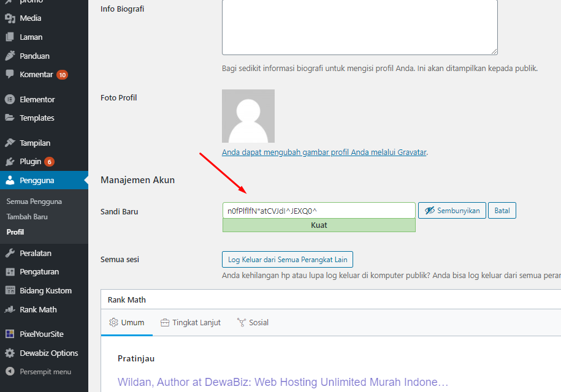Image resolution: width=561 pixels, height=392 pixels.
Task: Click the Media icon in sidebar
Action: click(10, 18)
